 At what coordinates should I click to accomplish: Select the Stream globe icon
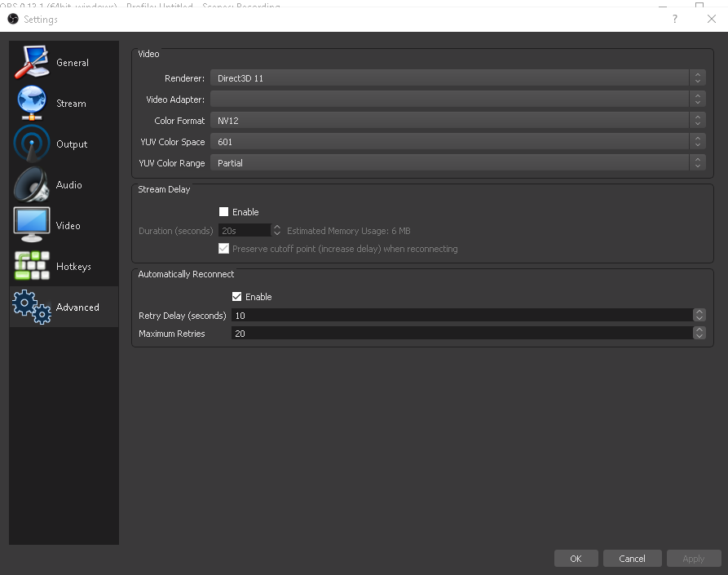(32, 103)
